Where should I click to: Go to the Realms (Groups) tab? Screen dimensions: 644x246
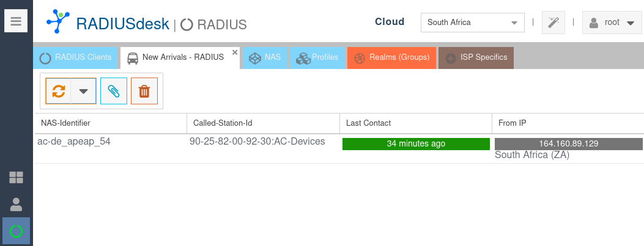pos(392,57)
